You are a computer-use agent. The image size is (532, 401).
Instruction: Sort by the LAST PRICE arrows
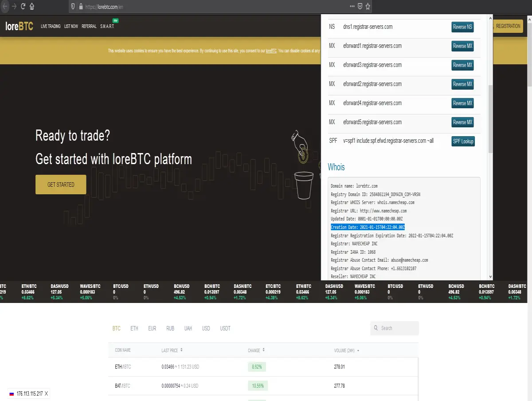[x=181, y=350]
